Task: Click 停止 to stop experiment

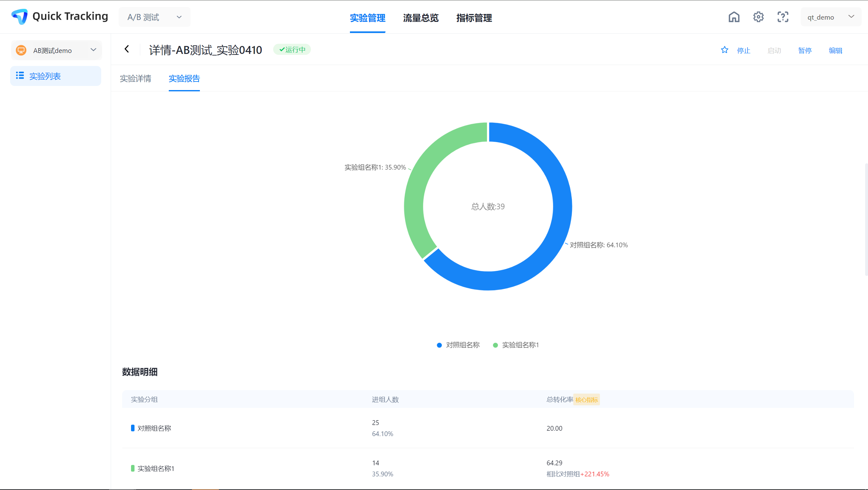Action: click(743, 50)
